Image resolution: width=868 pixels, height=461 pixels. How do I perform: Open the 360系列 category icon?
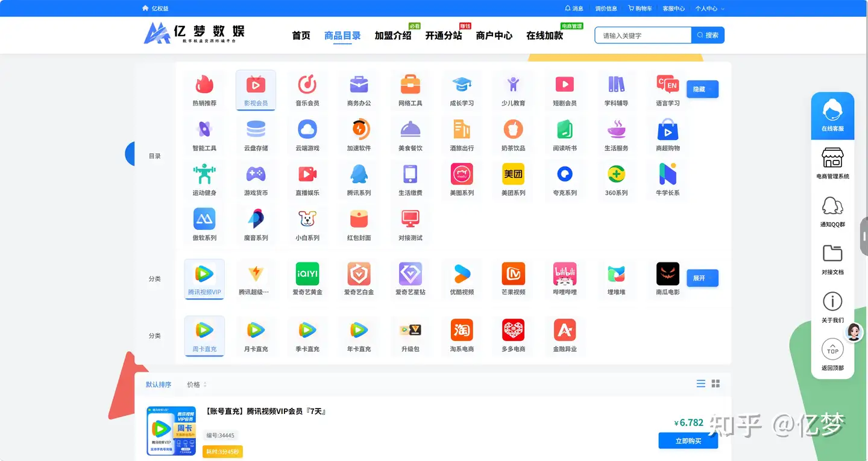click(x=616, y=174)
